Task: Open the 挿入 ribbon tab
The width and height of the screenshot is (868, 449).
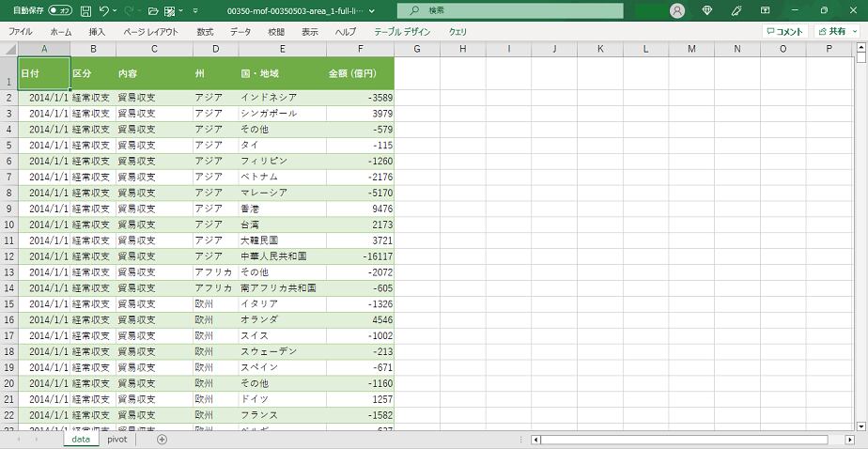Action: pyautogui.click(x=97, y=31)
